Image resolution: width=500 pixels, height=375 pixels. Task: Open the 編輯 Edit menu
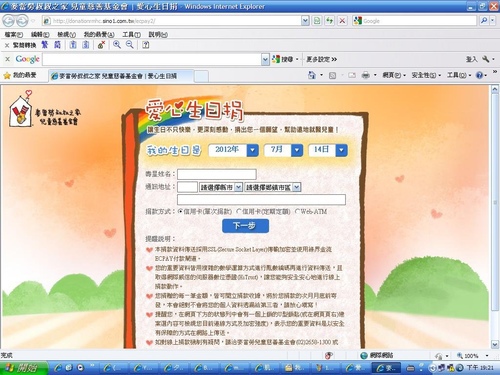click(x=40, y=34)
